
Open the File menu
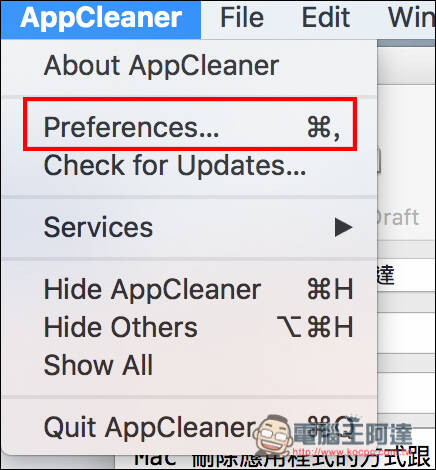point(242,17)
